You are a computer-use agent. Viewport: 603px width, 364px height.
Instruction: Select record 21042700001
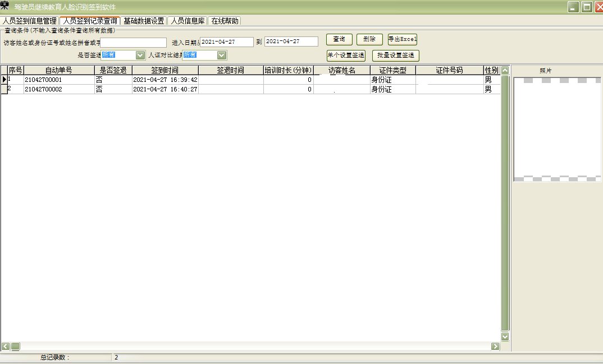point(59,80)
